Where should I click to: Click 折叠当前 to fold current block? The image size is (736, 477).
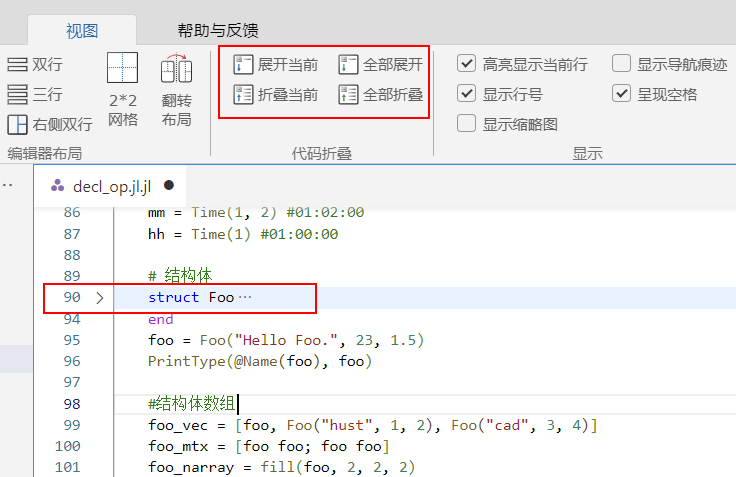(x=244, y=95)
